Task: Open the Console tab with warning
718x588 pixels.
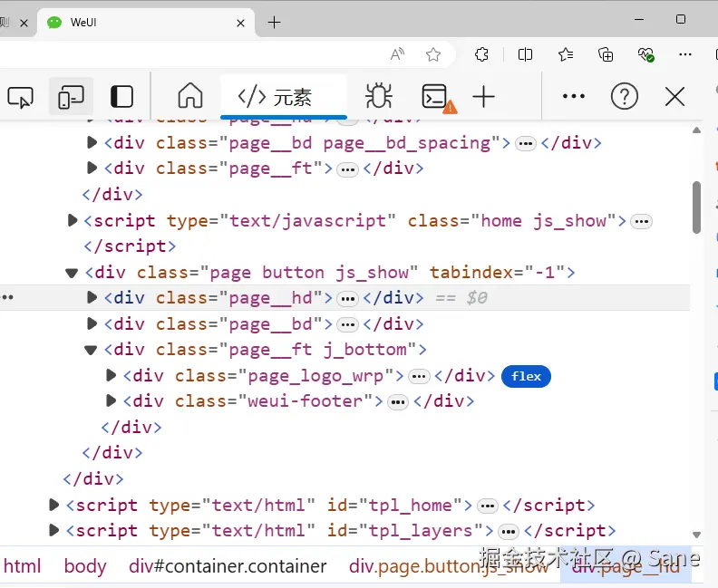Action: coord(438,97)
